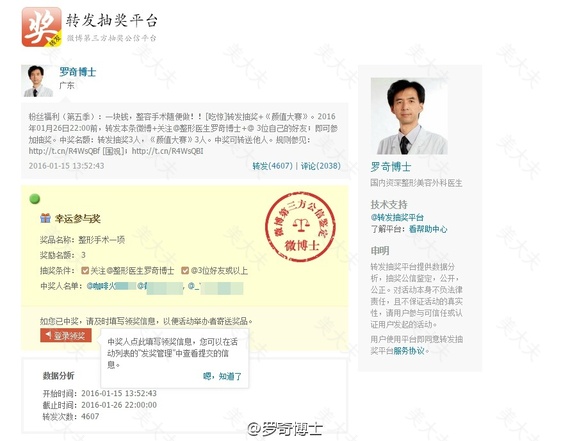Open the 转发(4607) link

tap(272, 166)
